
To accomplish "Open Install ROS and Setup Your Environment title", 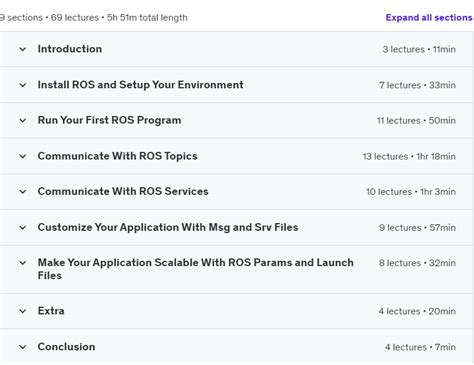I will [140, 85].
